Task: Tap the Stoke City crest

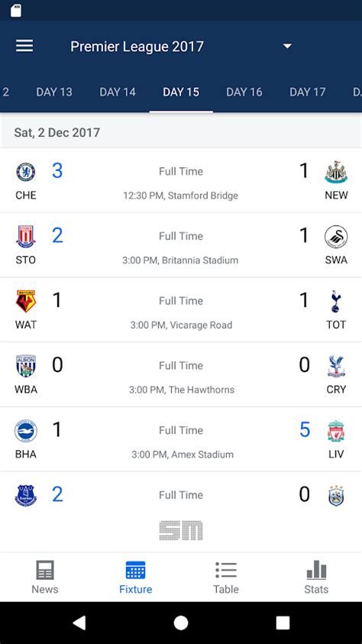Action: point(26,237)
